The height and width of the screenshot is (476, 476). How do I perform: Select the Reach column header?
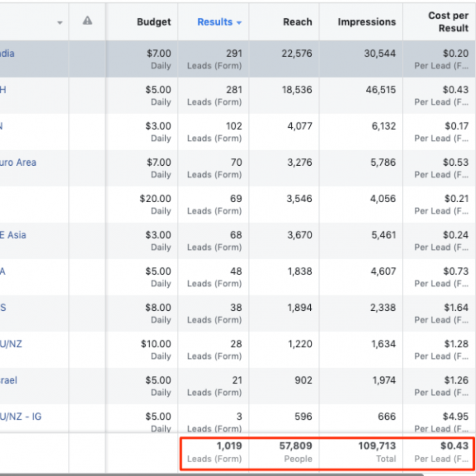click(297, 22)
